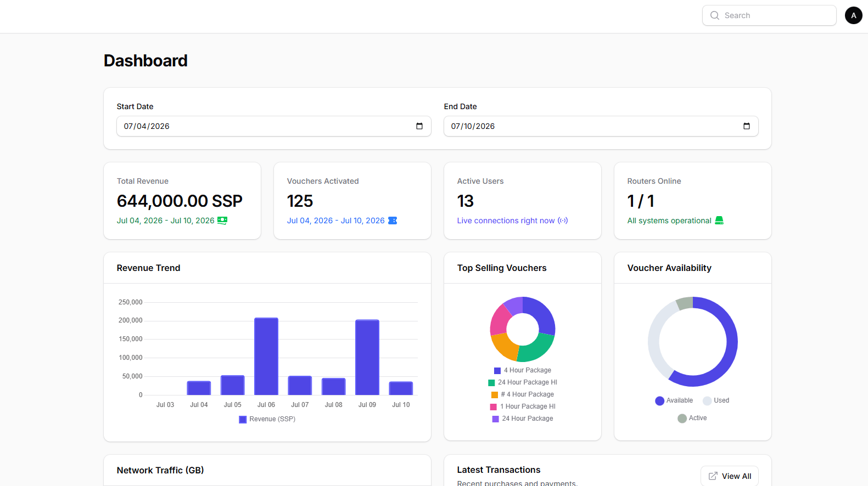Click 'All systems operational' text
Screen dimensions: 868x486
(x=669, y=221)
